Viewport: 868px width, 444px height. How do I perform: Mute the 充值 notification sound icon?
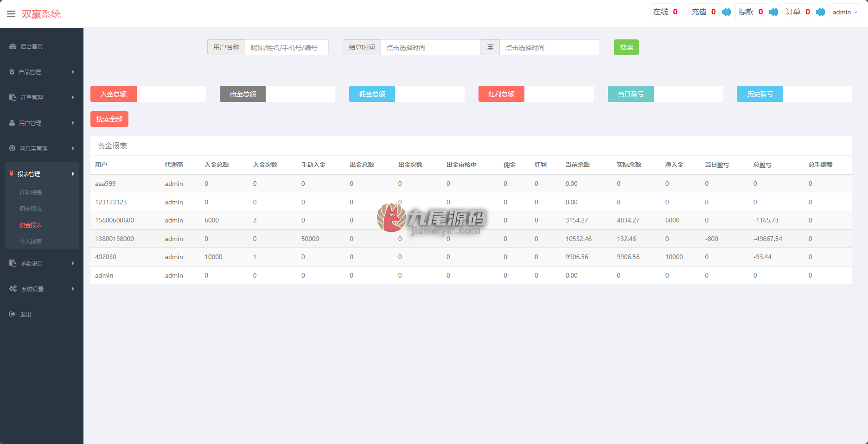click(727, 12)
